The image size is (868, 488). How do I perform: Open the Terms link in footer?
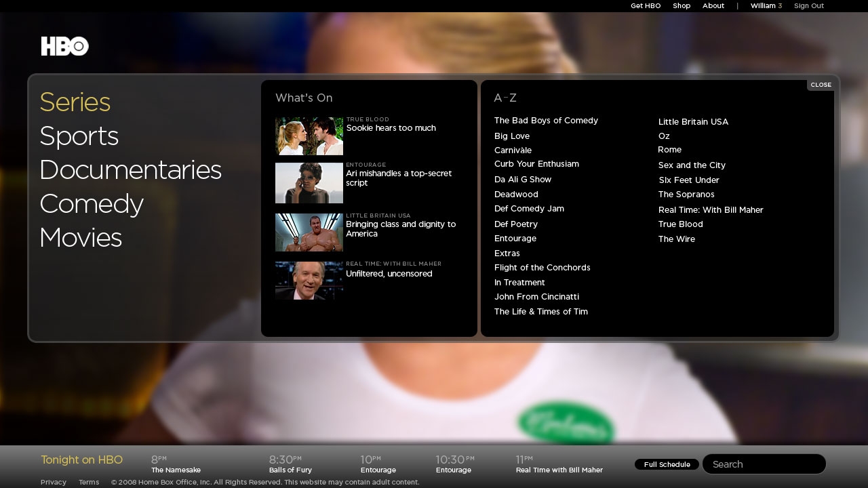89,483
